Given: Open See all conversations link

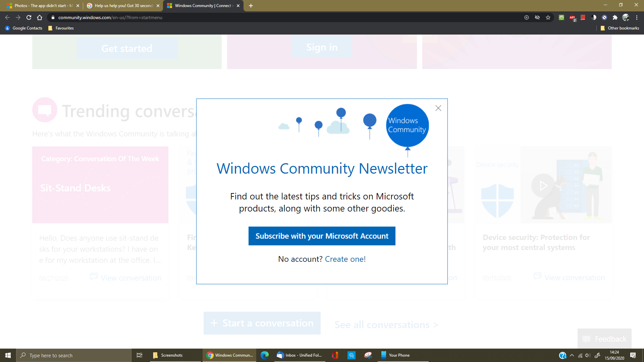Looking at the screenshot, I should click(x=386, y=325).
